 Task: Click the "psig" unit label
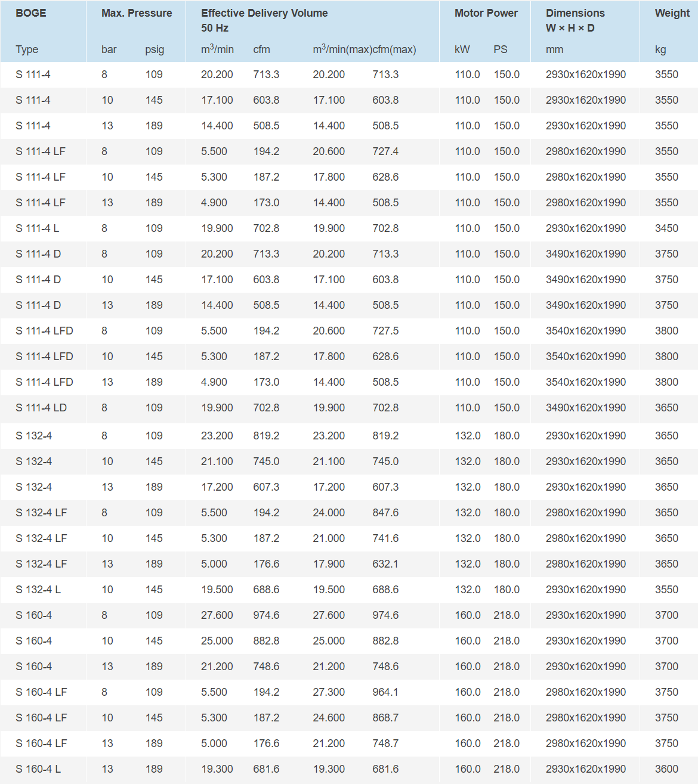tap(155, 49)
